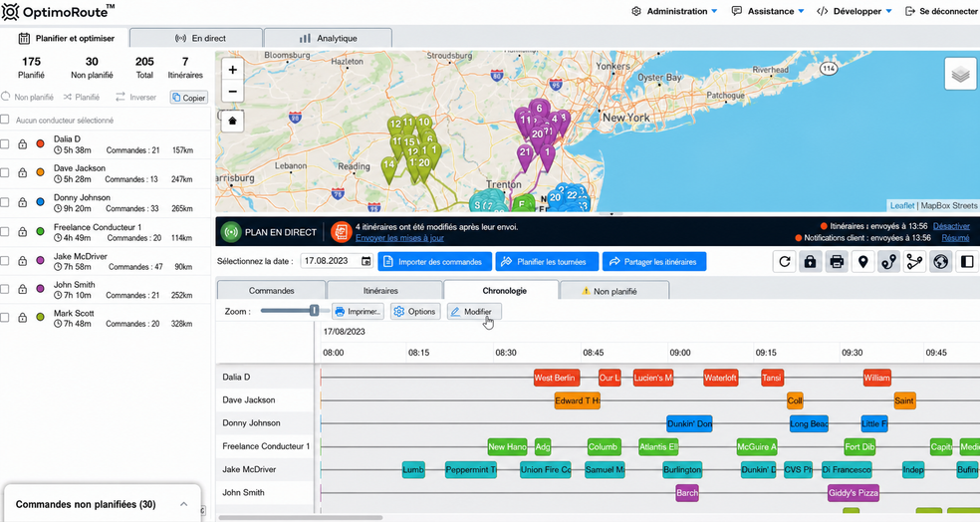Check the box for Dave Jackson
This screenshot has width=980, height=522.
tap(5, 173)
